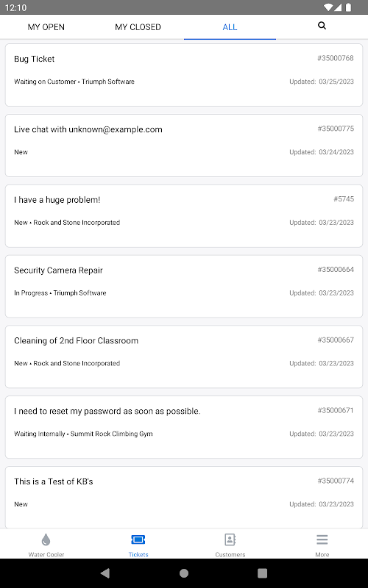Tap the search magnifier icon
Viewport: 368px width, 588px height.
tap(322, 26)
